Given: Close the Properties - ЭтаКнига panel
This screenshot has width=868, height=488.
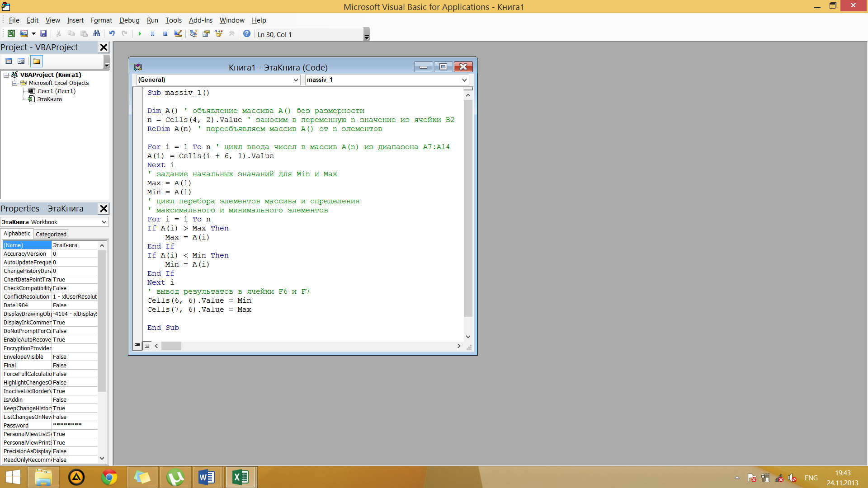Looking at the screenshot, I should (104, 208).
